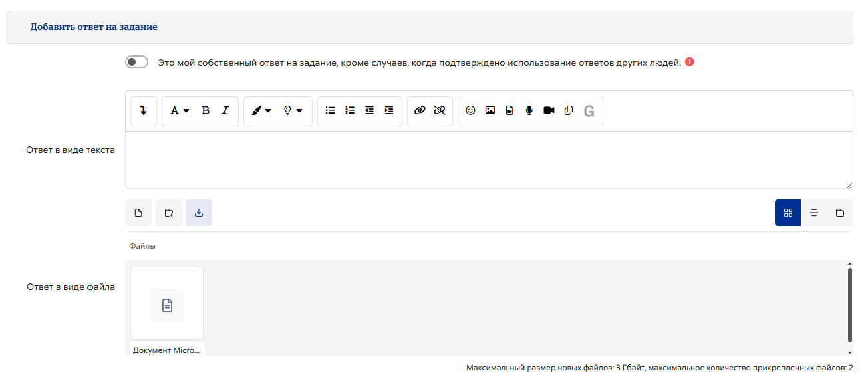The width and height of the screenshot is (868, 379).
Task: Collapse the Добавить ответ на задание section
Action: (94, 27)
